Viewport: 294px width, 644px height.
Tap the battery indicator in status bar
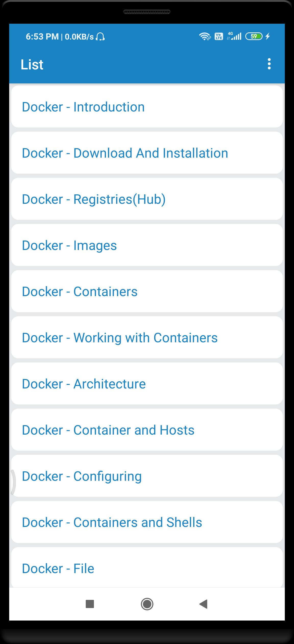tap(254, 36)
